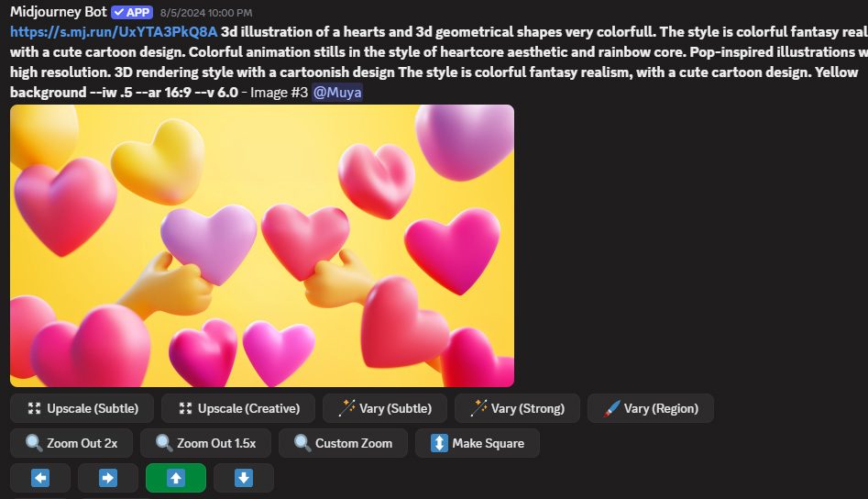The width and height of the screenshot is (868, 499).
Task: Pan image left with left arrow icon
Action: click(x=40, y=478)
